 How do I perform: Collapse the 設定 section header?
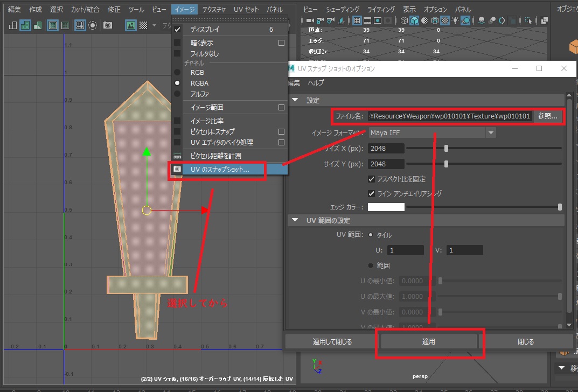coord(295,100)
